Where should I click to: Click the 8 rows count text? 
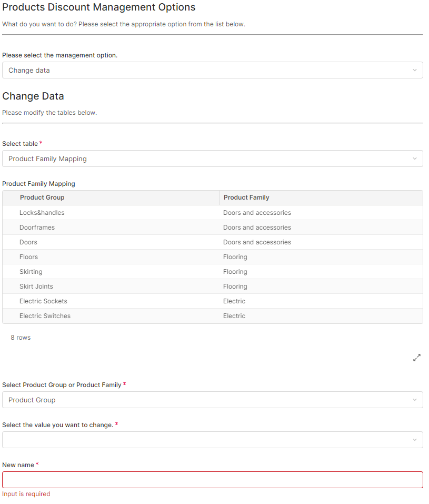(x=21, y=338)
